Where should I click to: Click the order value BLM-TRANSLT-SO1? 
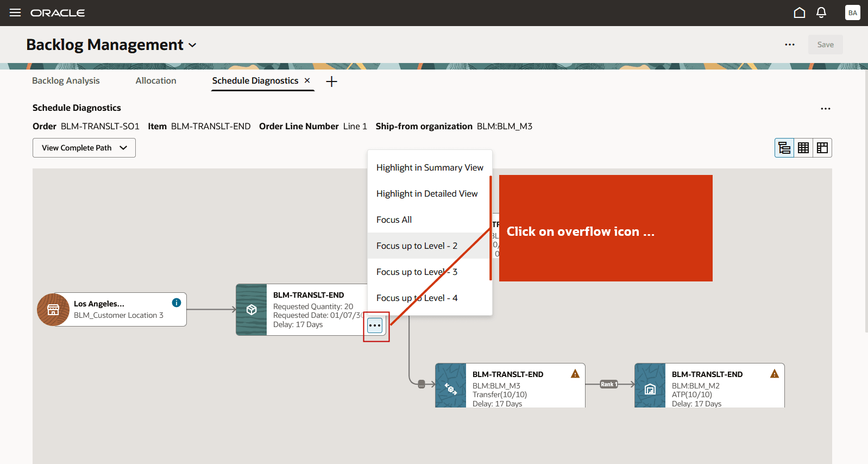click(x=100, y=126)
